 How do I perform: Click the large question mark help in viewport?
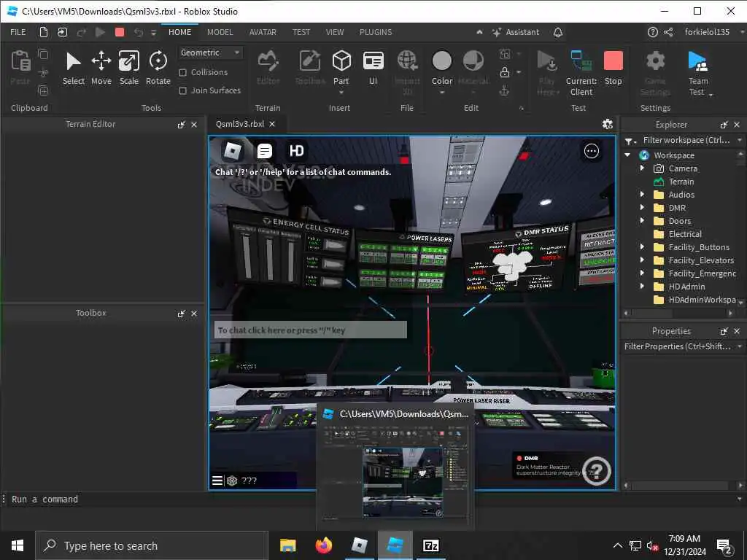[597, 470]
